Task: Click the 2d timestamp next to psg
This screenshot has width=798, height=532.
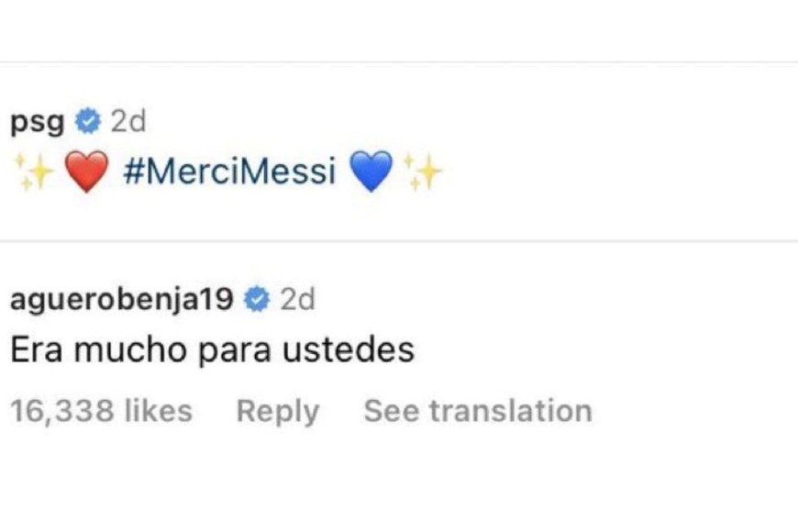Action: coord(127,120)
